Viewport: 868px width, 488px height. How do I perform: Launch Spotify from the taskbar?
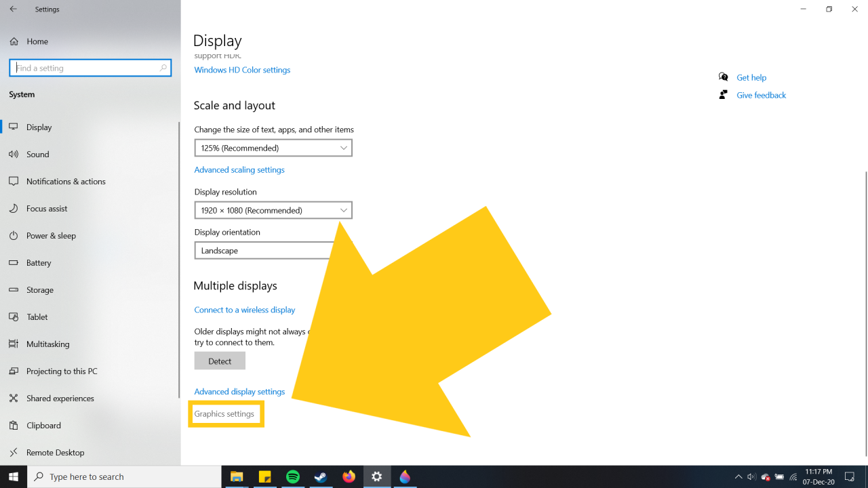(293, 476)
